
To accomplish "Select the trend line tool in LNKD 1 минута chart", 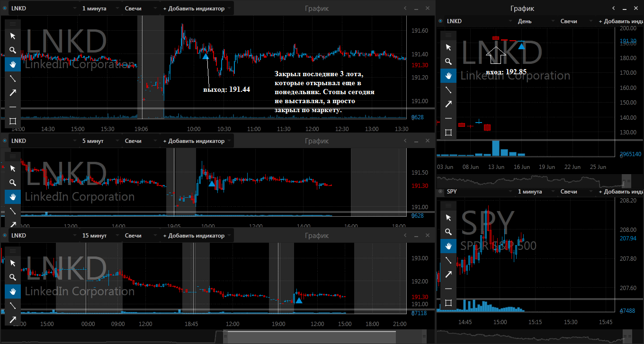I will point(13,78).
